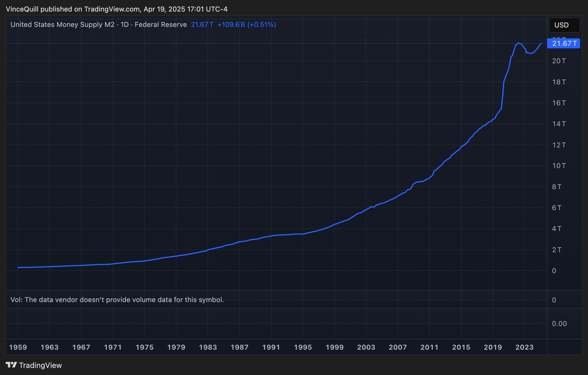The width and height of the screenshot is (588, 375).
Task: Open the USD currency selector
Action: pos(564,25)
